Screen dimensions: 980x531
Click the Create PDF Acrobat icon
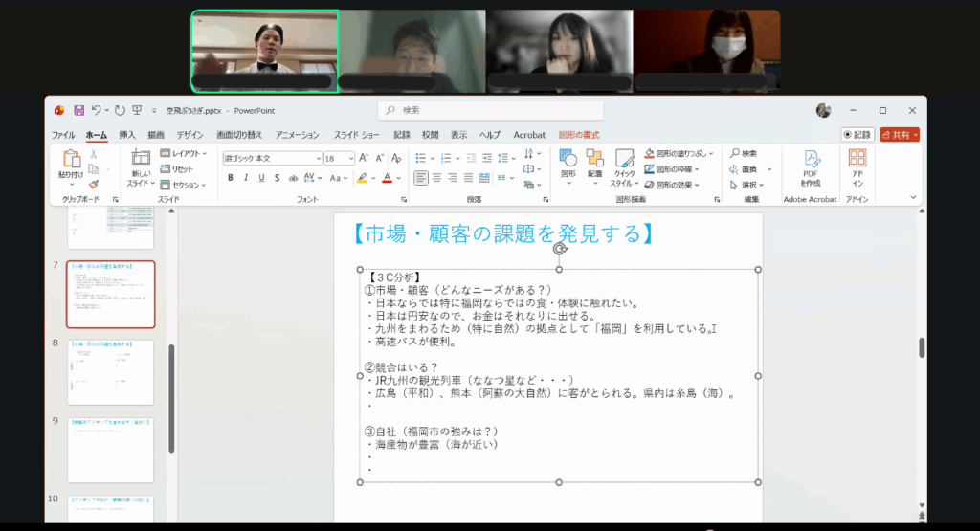click(812, 167)
